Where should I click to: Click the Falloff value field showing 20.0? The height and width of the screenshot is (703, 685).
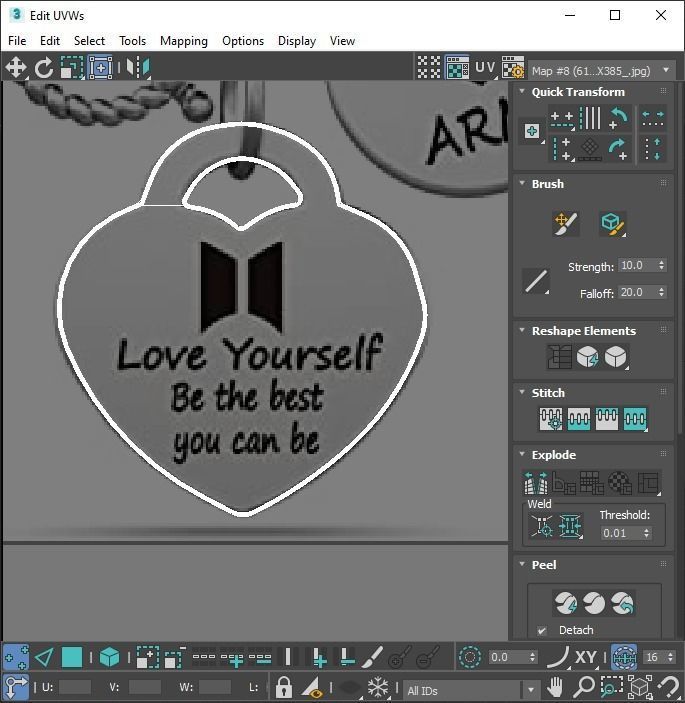[636, 292]
